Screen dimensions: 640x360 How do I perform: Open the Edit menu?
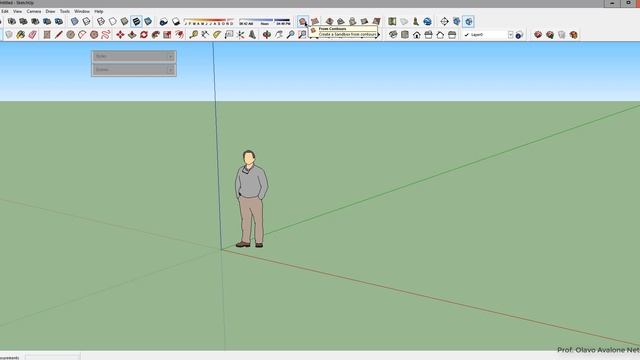coord(5,11)
